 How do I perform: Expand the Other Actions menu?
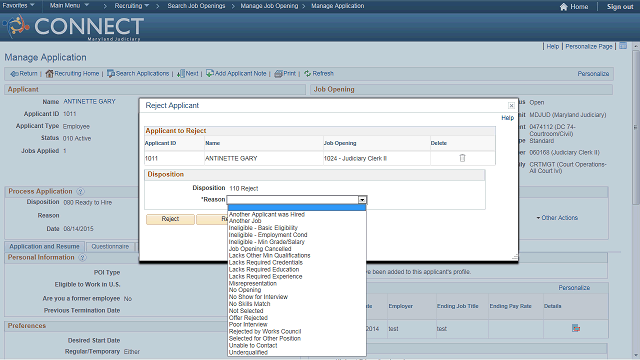tap(557, 218)
